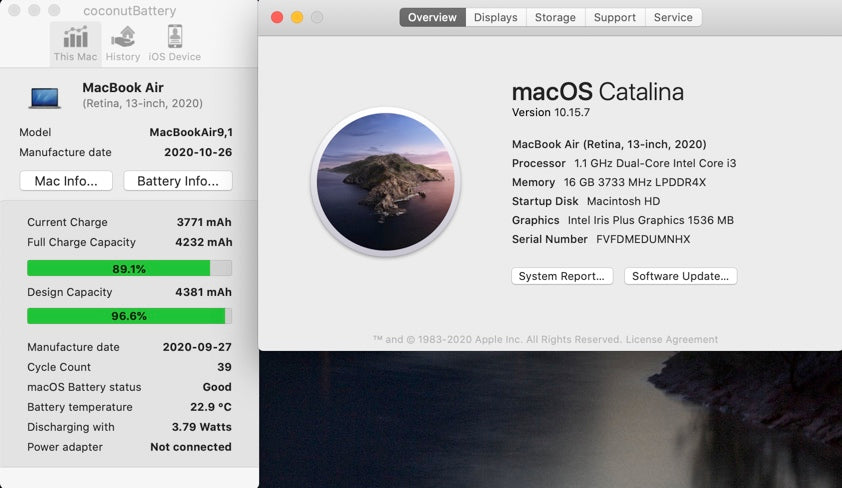Switch to the Overview tab
Viewport: 842px width, 488px height.
point(432,17)
